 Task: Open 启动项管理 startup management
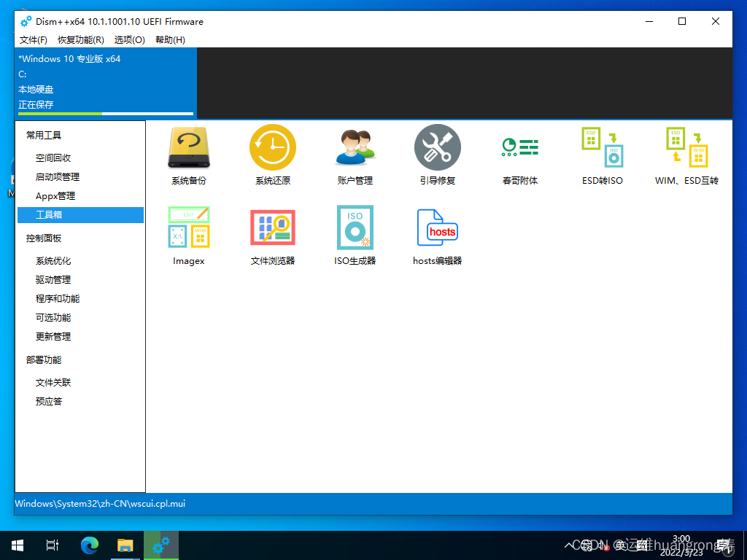57,176
